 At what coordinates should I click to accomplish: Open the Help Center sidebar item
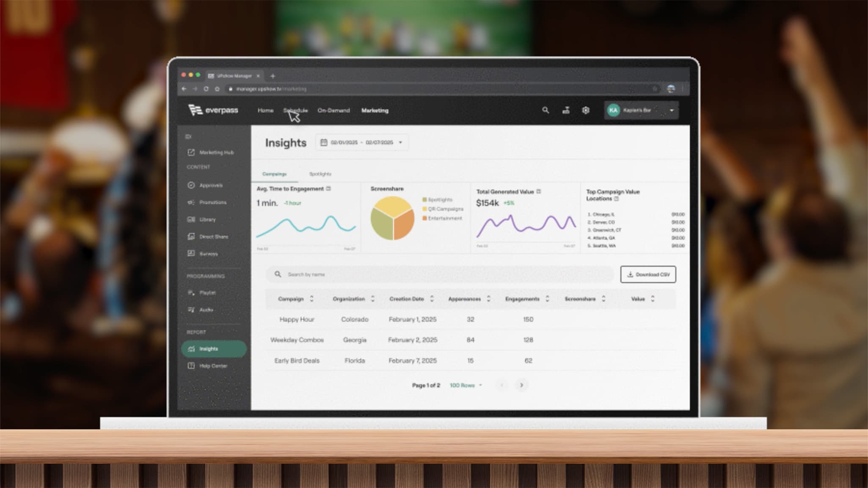pyautogui.click(x=213, y=366)
